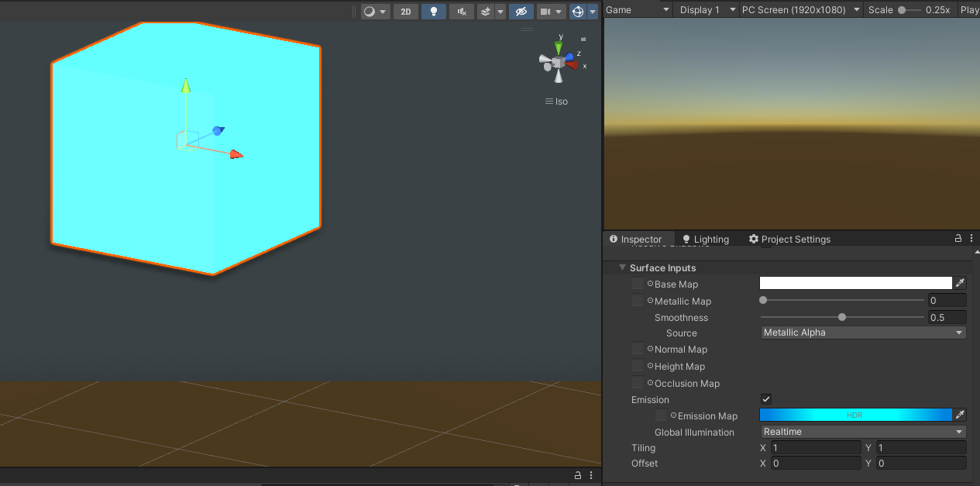
Task: Toggle the Normal Map checkbox
Action: pos(637,350)
